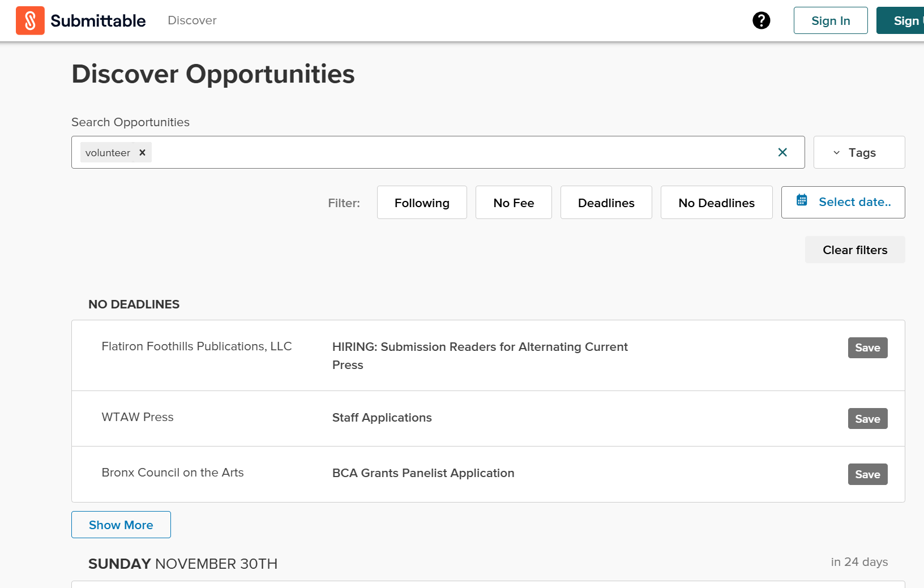Click the partially visible Sign Up button
The width and height of the screenshot is (924, 588).
[x=901, y=20]
